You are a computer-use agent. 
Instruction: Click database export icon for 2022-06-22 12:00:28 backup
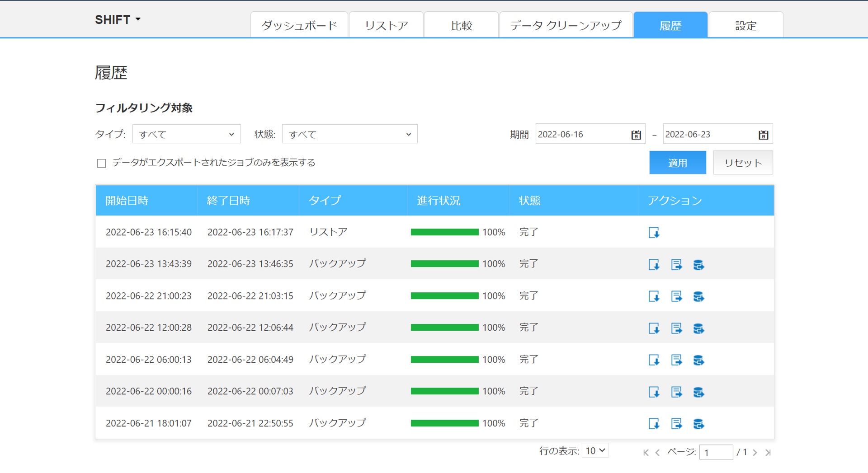coord(698,328)
